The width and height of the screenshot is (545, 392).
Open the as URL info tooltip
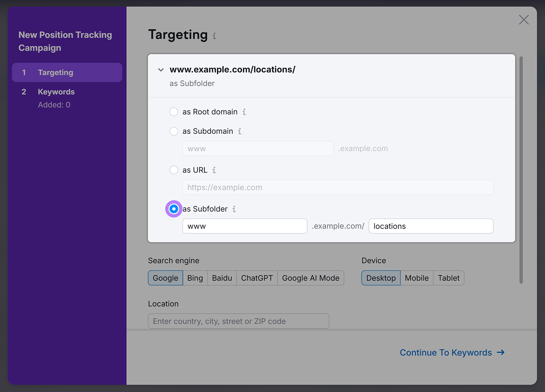point(214,170)
